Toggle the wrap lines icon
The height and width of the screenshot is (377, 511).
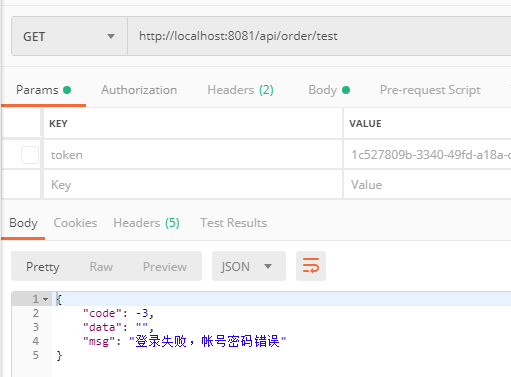[311, 266]
